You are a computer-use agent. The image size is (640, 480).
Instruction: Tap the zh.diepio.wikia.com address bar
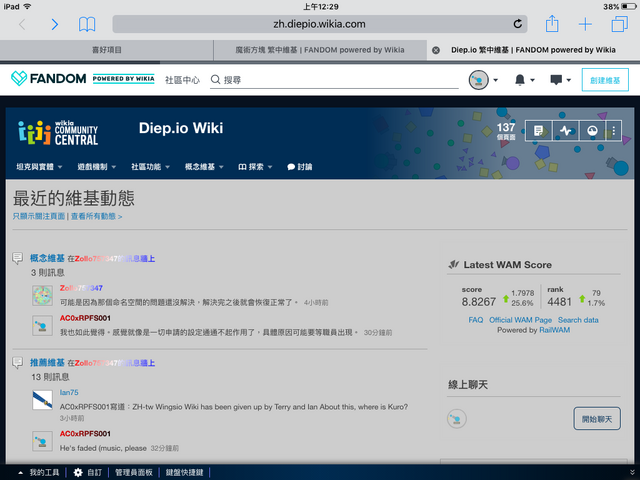pyautogui.click(x=320, y=24)
